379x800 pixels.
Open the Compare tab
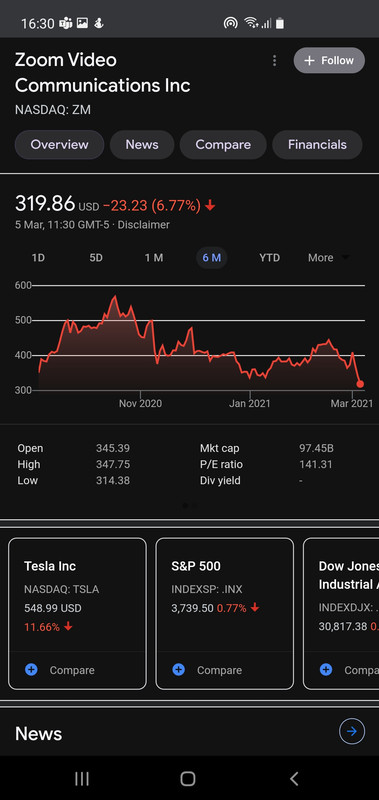pos(223,144)
